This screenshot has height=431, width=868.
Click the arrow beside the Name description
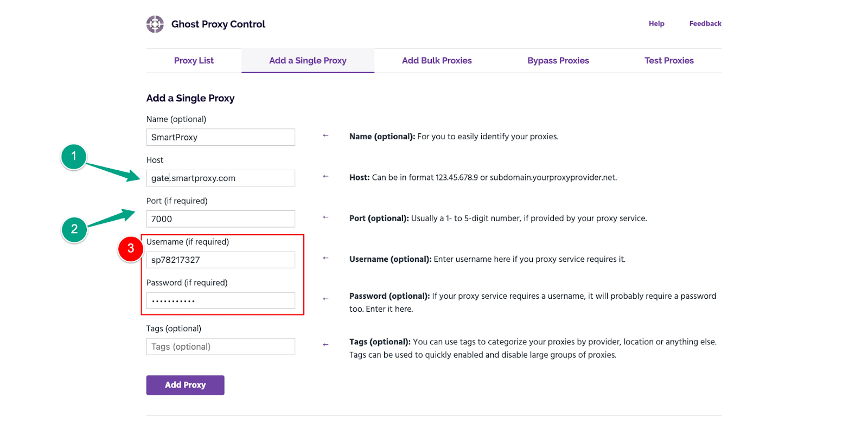(325, 136)
